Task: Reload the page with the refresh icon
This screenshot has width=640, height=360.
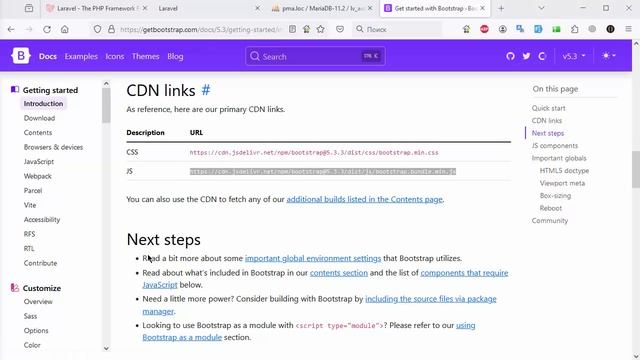Action: [x=47, y=29]
